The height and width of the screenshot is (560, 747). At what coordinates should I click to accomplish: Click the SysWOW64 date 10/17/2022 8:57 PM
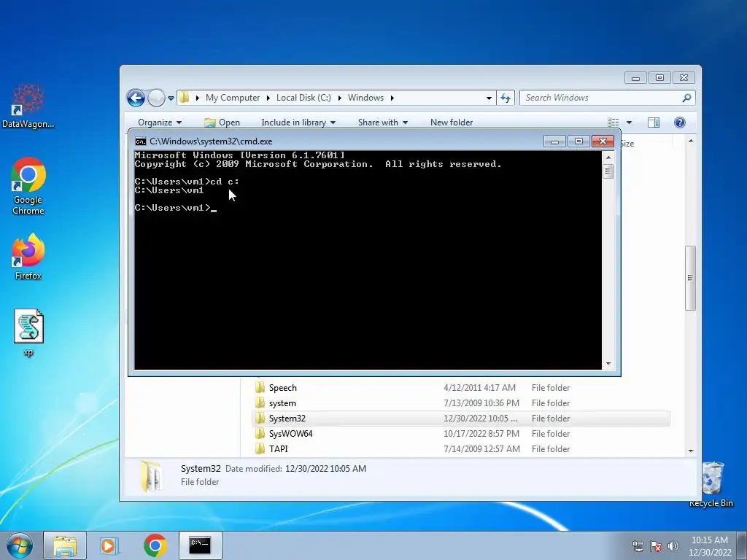480,433
